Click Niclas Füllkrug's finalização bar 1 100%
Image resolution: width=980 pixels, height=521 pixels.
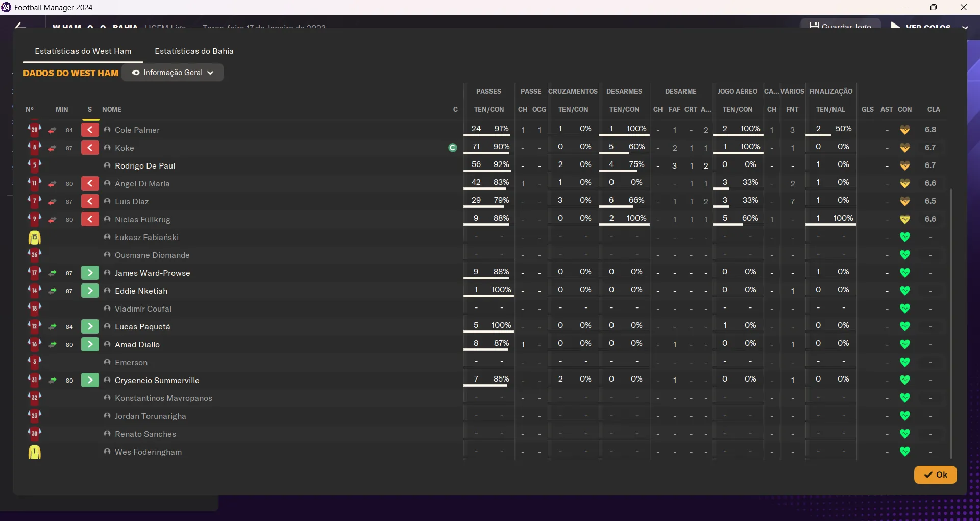coord(830,219)
